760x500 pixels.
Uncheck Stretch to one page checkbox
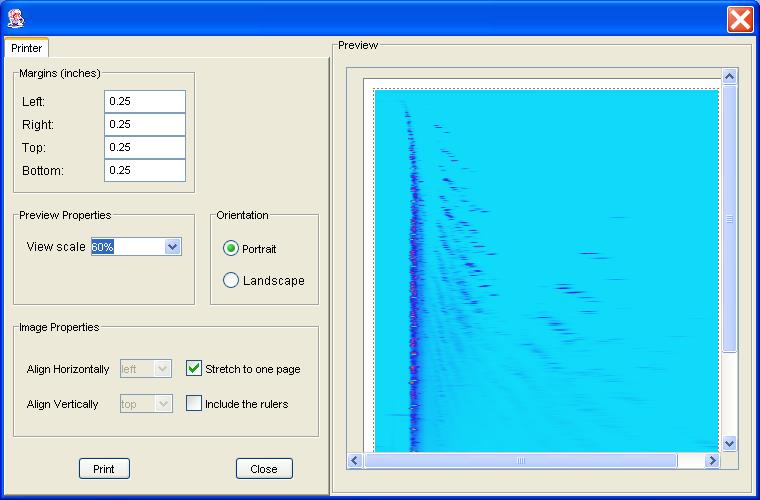click(194, 369)
